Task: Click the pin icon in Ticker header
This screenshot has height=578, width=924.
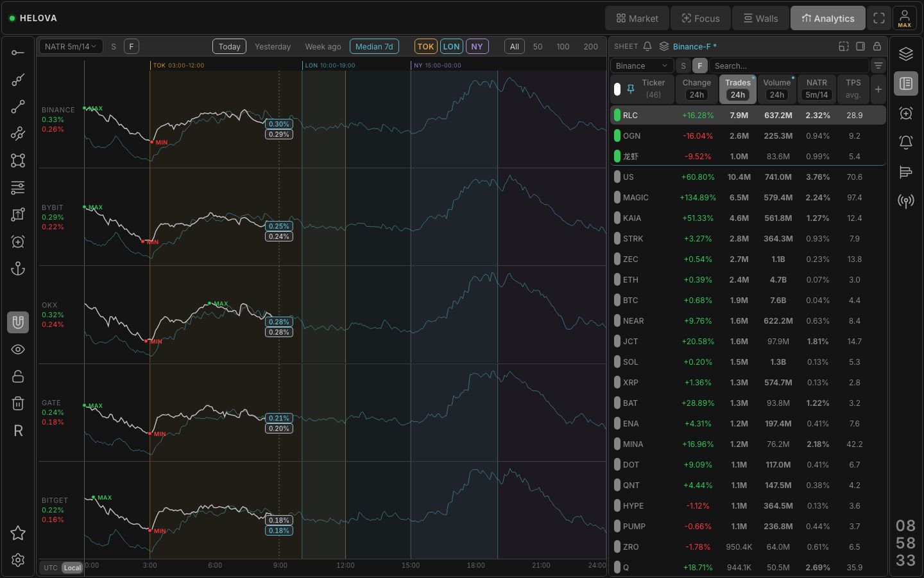Action: (631, 89)
